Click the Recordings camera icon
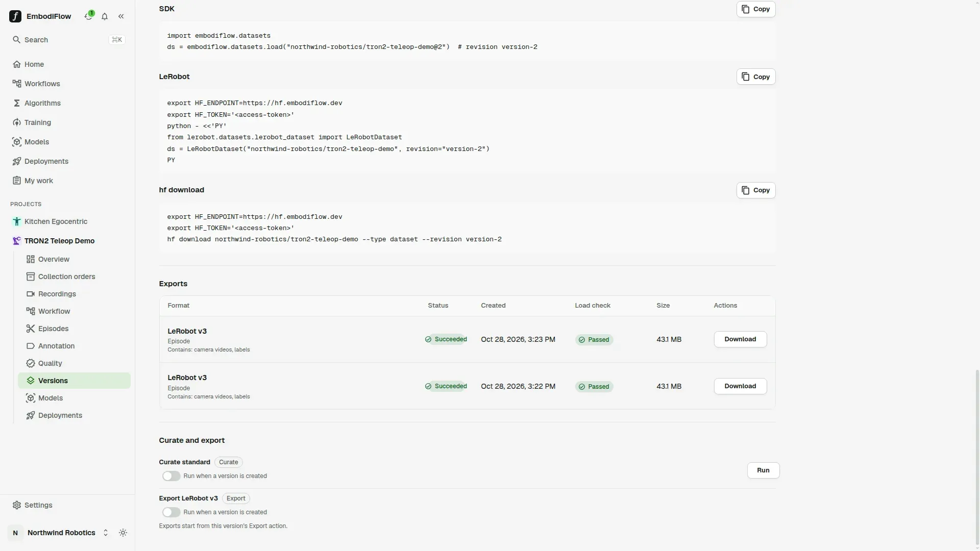 (31, 294)
